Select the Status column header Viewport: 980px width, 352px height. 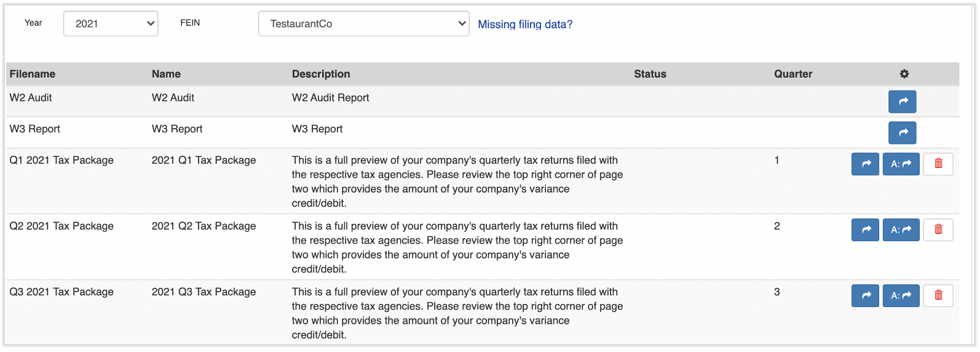(650, 74)
